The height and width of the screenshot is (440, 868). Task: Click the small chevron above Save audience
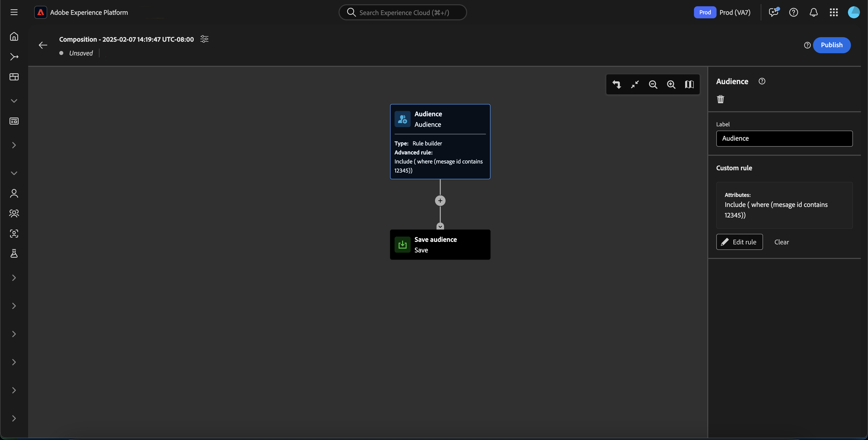(x=440, y=226)
